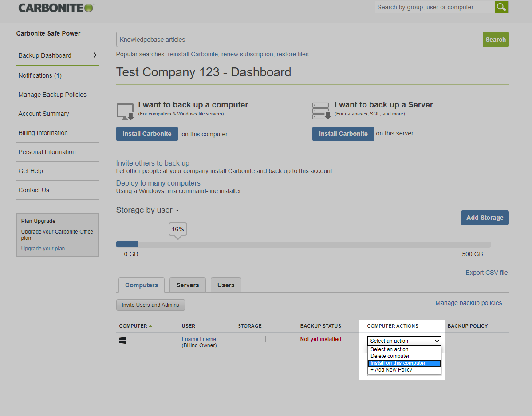This screenshot has width=532, height=416.
Task: Switch to the Servers tab
Action: [x=188, y=285]
